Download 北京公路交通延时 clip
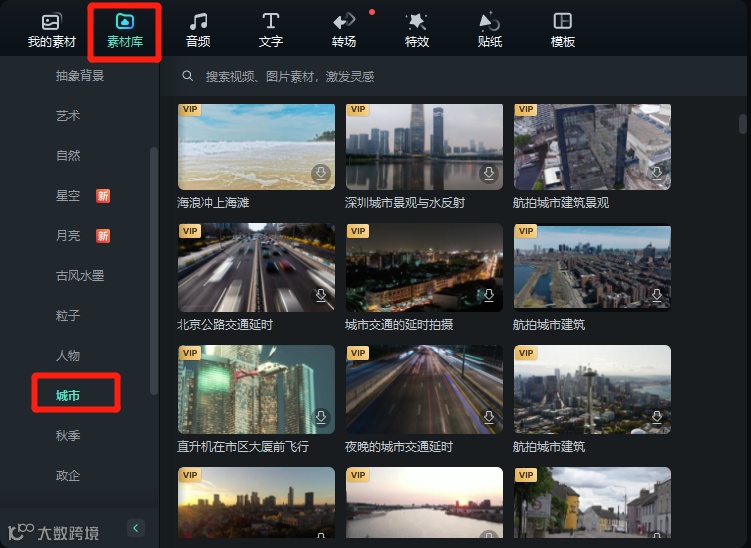Image resolution: width=751 pixels, height=548 pixels. (x=321, y=296)
